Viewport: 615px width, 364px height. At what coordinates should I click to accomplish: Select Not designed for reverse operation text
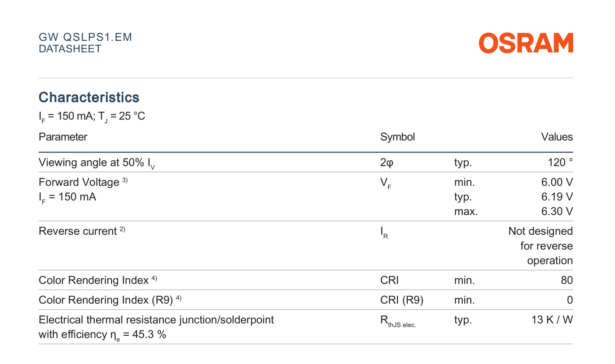point(540,246)
